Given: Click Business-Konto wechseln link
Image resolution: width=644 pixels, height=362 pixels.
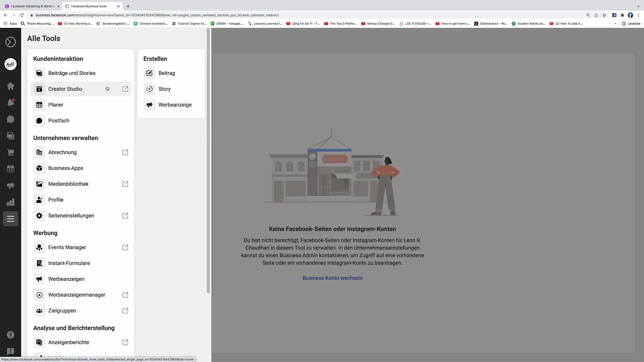Looking at the screenshot, I should pyautogui.click(x=332, y=278).
